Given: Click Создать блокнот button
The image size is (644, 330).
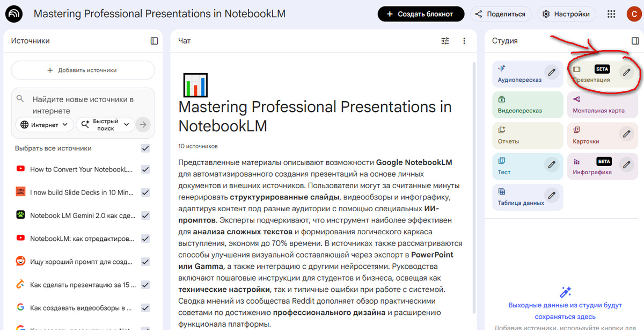Looking at the screenshot, I should point(421,14).
